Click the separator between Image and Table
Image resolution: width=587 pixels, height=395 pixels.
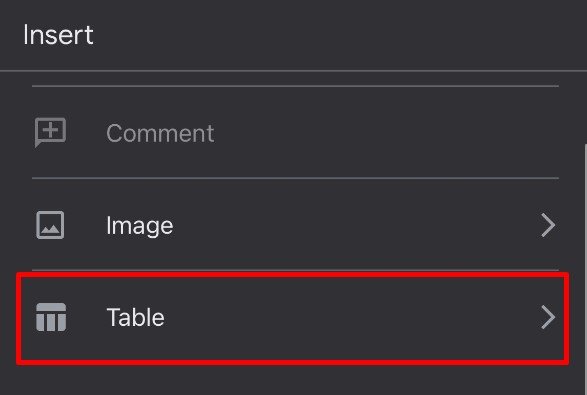pyautogui.click(x=295, y=270)
